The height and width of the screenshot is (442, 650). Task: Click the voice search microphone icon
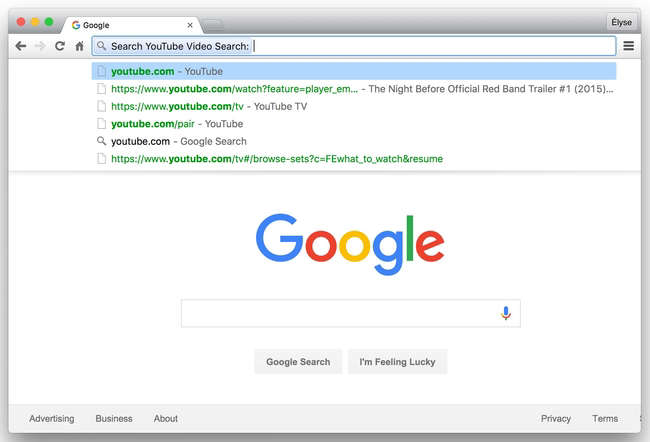click(x=505, y=313)
